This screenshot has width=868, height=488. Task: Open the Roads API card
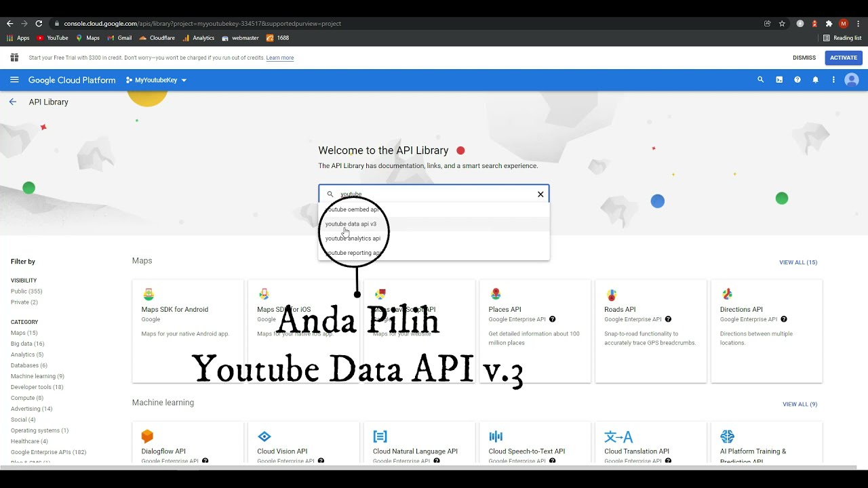coord(651,331)
